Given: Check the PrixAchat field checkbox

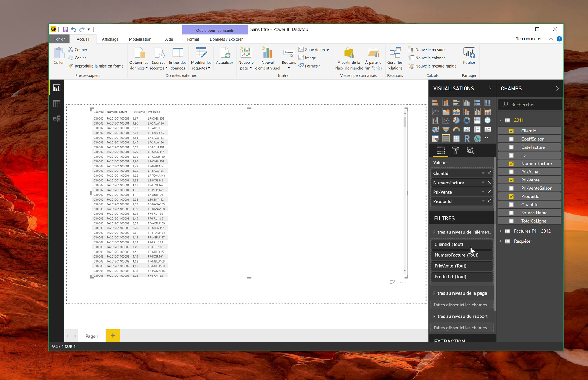Looking at the screenshot, I should click(x=511, y=172).
